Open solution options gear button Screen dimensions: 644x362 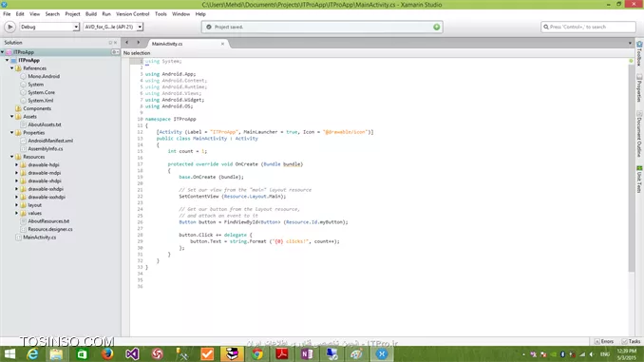tap(116, 52)
